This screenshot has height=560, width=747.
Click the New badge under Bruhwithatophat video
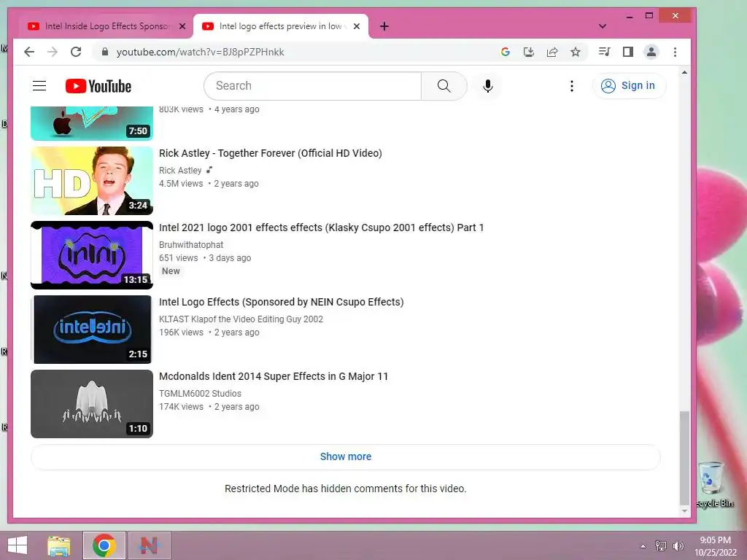pos(171,271)
